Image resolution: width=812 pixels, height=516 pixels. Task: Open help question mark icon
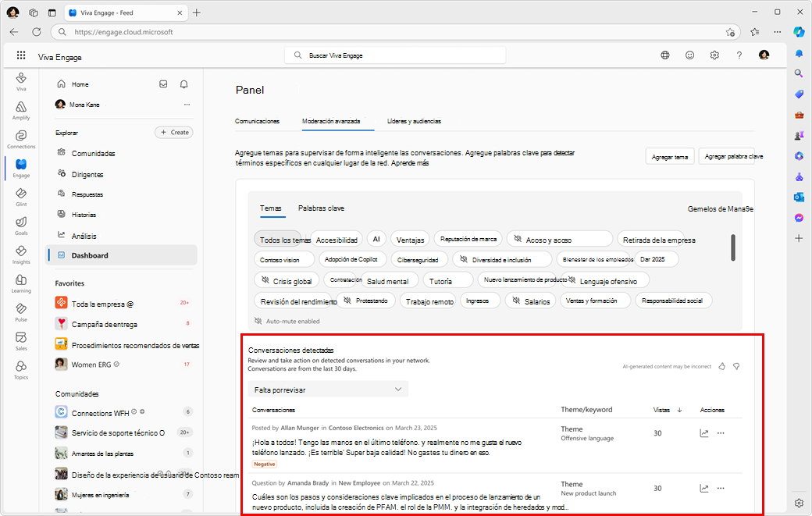(x=739, y=55)
